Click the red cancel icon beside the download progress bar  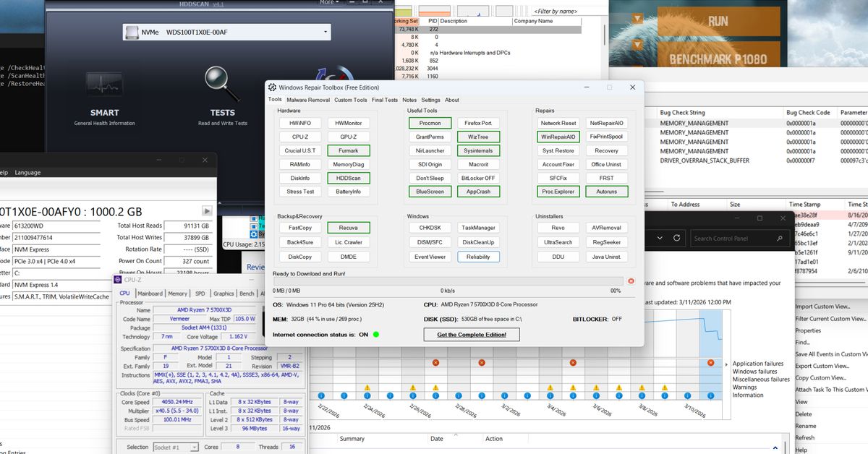(631, 280)
